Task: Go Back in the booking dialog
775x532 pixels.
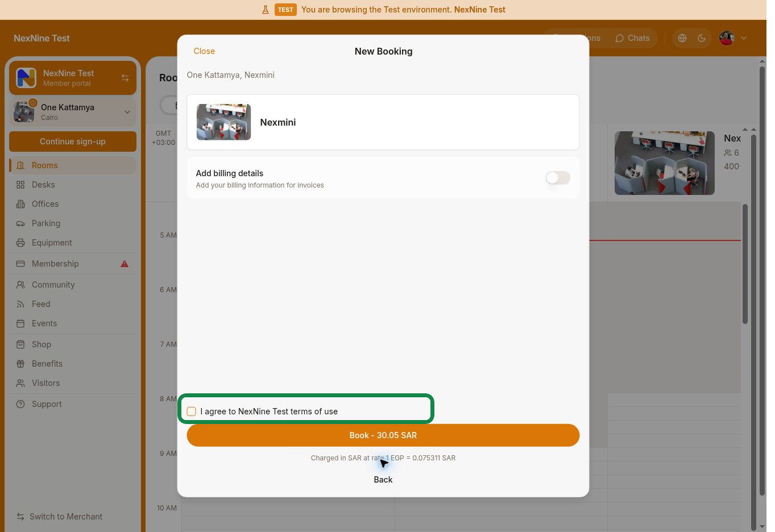Action: click(383, 480)
